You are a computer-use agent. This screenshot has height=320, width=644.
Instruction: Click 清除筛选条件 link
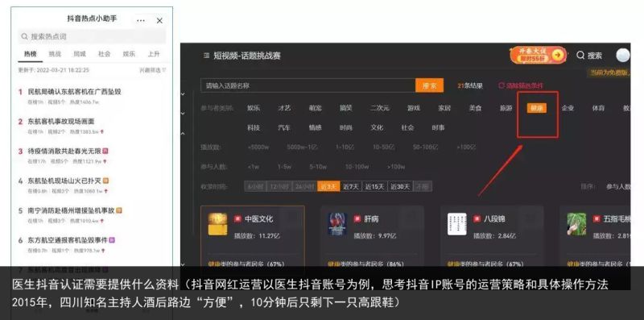520,85
